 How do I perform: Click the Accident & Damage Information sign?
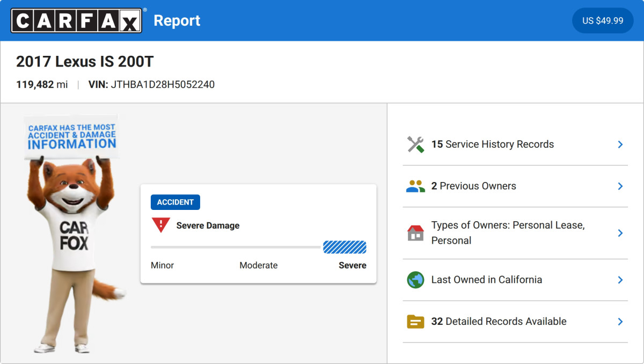pos(72,137)
